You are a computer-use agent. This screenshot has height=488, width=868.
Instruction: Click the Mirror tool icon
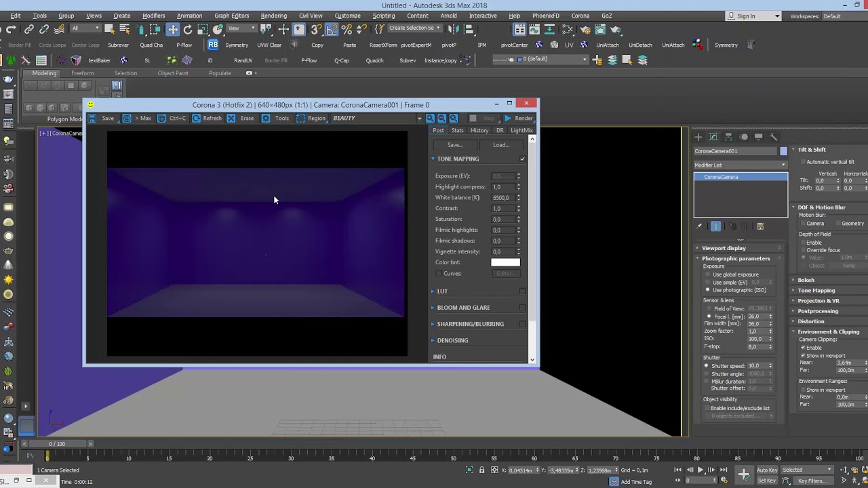click(x=453, y=29)
